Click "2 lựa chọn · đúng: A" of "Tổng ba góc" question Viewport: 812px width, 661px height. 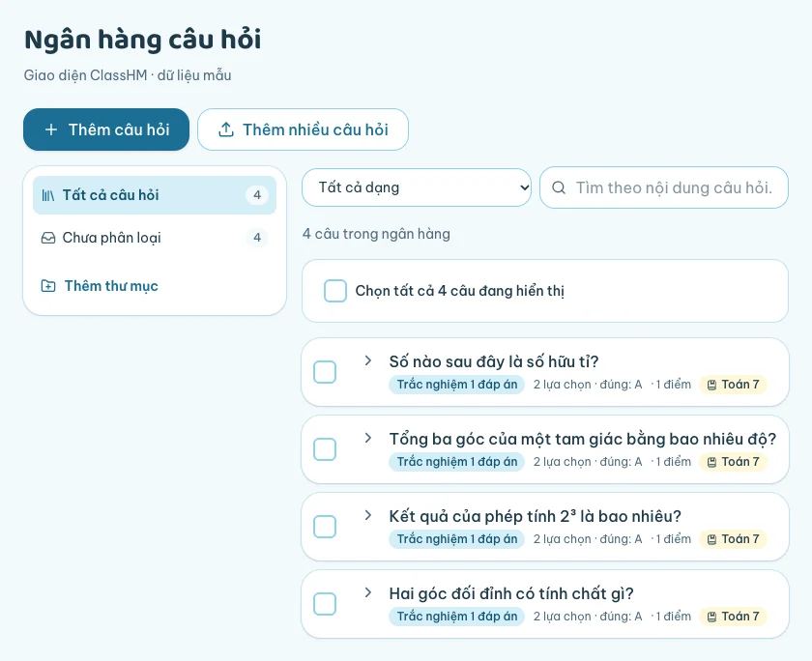pos(588,462)
